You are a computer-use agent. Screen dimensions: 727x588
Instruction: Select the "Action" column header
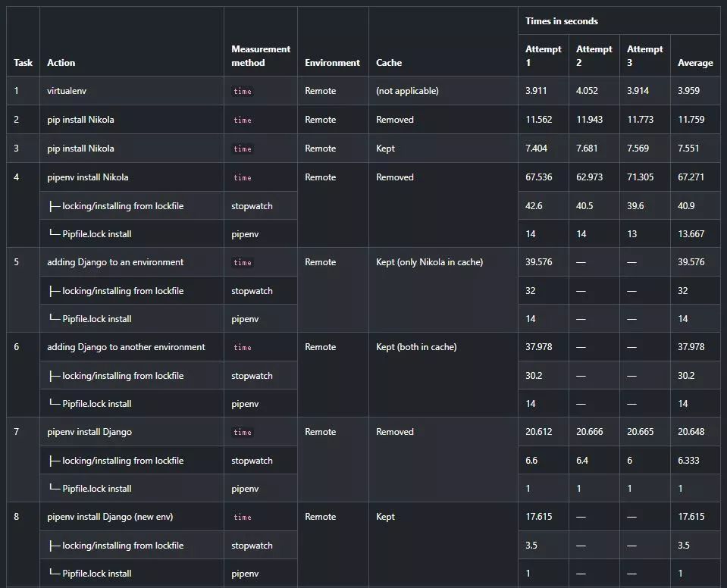(61, 63)
